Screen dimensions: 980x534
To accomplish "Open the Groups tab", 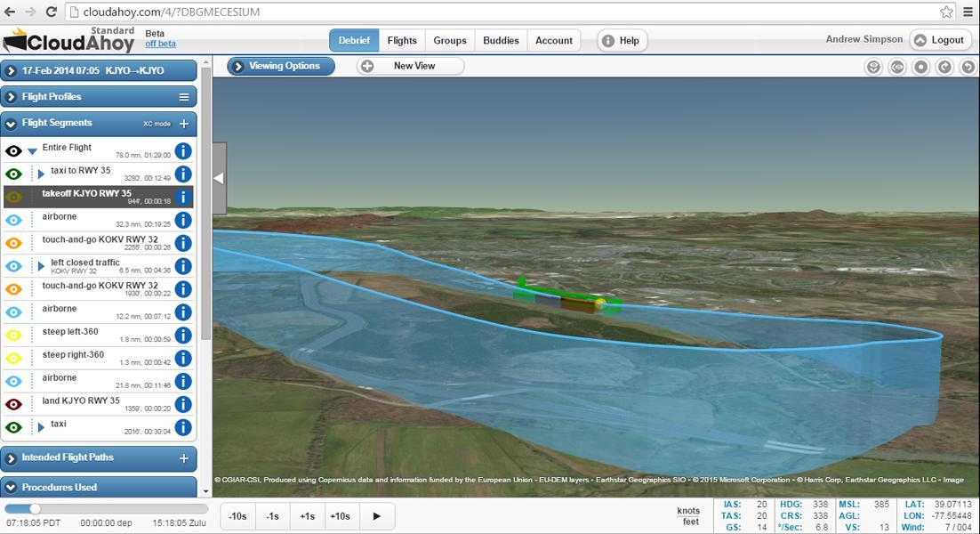I will click(x=450, y=41).
